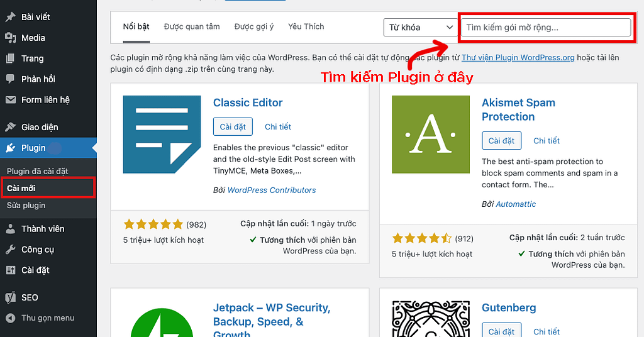Open WordPress Contributors author link

click(x=272, y=190)
